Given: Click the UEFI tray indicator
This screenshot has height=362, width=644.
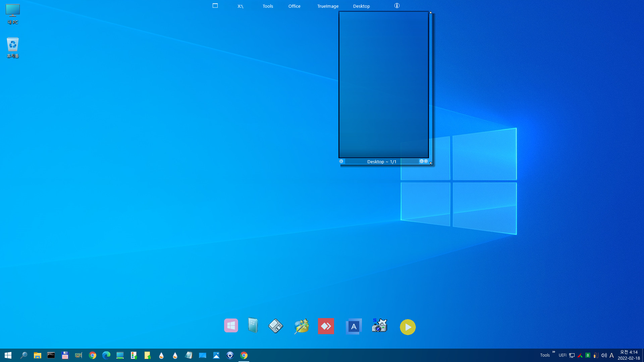Looking at the screenshot, I should pyautogui.click(x=562, y=355).
